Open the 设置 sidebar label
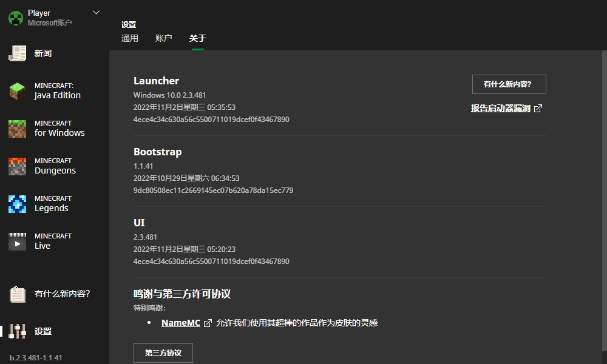This screenshot has width=607, height=364. 43,331
